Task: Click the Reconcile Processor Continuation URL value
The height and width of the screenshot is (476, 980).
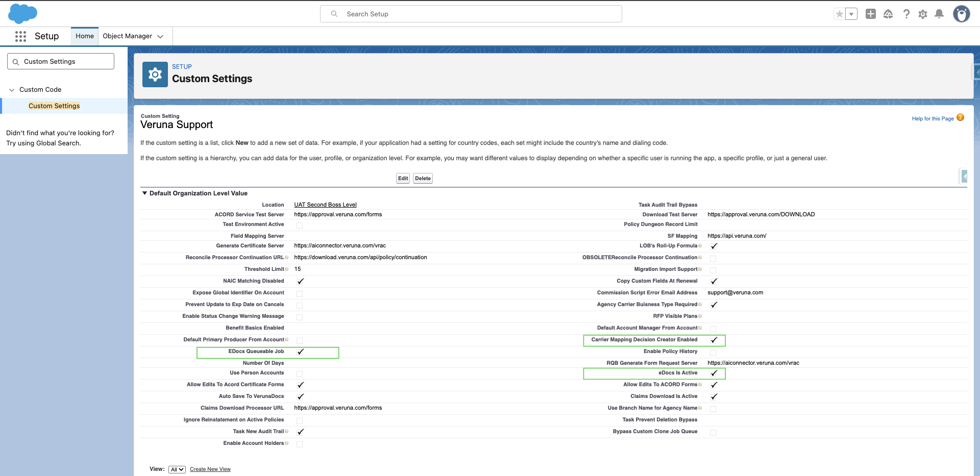Action: click(x=360, y=258)
